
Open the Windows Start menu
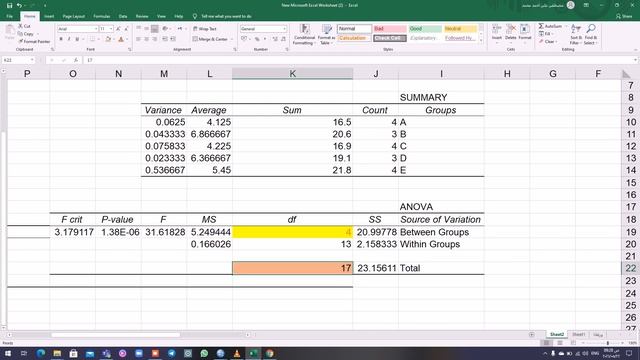[8, 353]
